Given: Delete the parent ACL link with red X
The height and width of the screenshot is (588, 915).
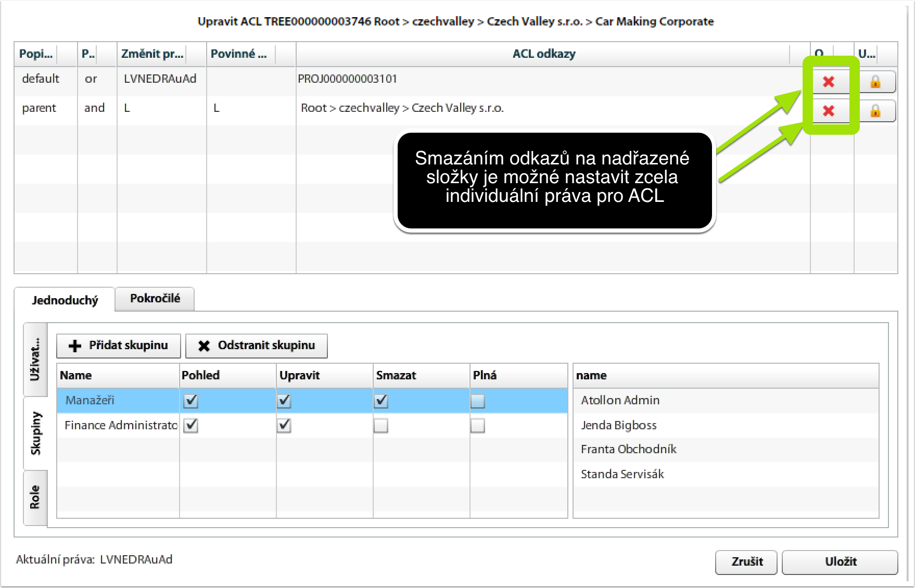Looking at the screenshot, I should point(829,111).
